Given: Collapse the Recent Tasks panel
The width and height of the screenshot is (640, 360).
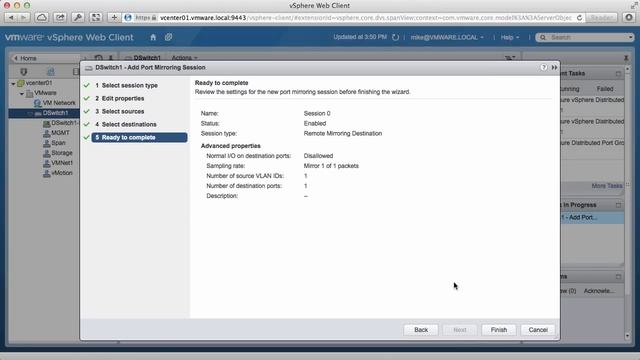Looking at the screenshot, I should point(618,74).
